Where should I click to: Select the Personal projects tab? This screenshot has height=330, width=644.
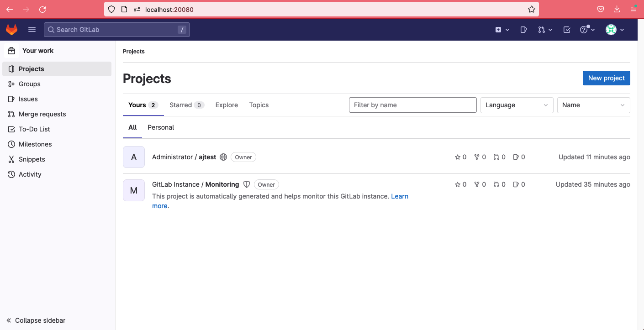161,127
